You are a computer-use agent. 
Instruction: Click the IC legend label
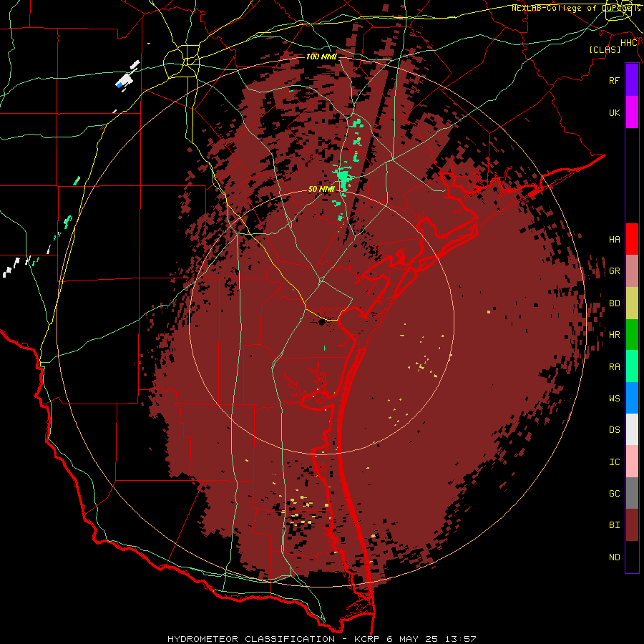coord(614,462)
